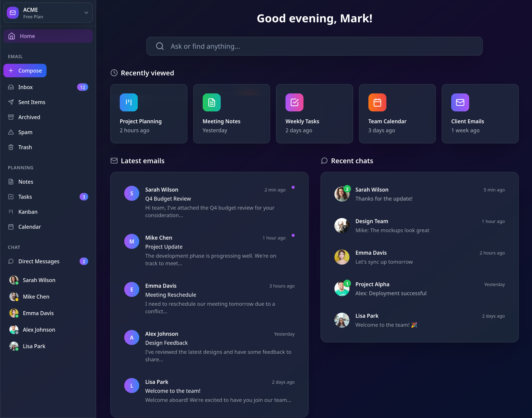Screen dimensions: 532x418
Task: Click the purple Client Emails envelope icon
Action: click(460, 102)
